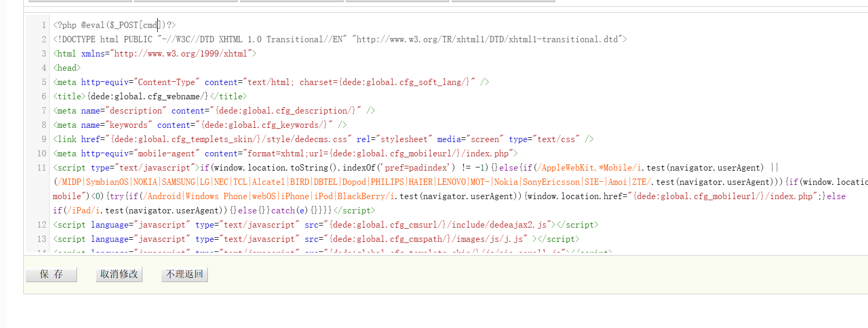
Task: Click line number 1 in the gutter
Action: coord(44,25)
